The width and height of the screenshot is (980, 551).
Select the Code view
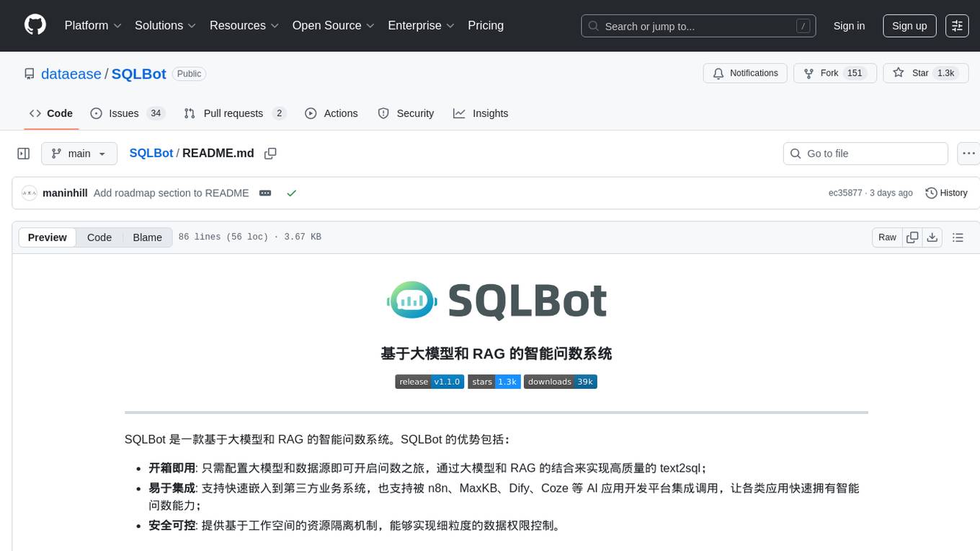(99, 237)
